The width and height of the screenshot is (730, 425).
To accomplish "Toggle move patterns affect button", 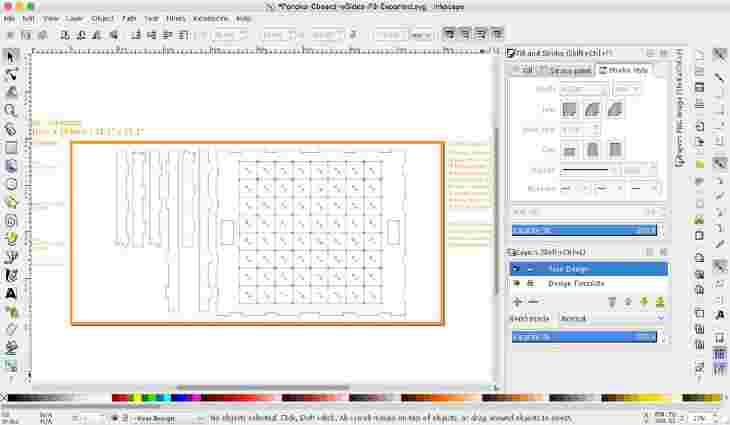I will click(497, 34).
